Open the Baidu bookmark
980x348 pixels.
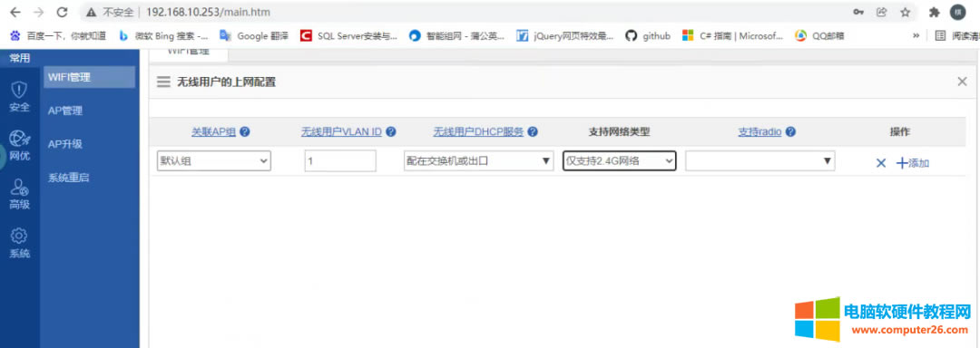tap(59, 36)
